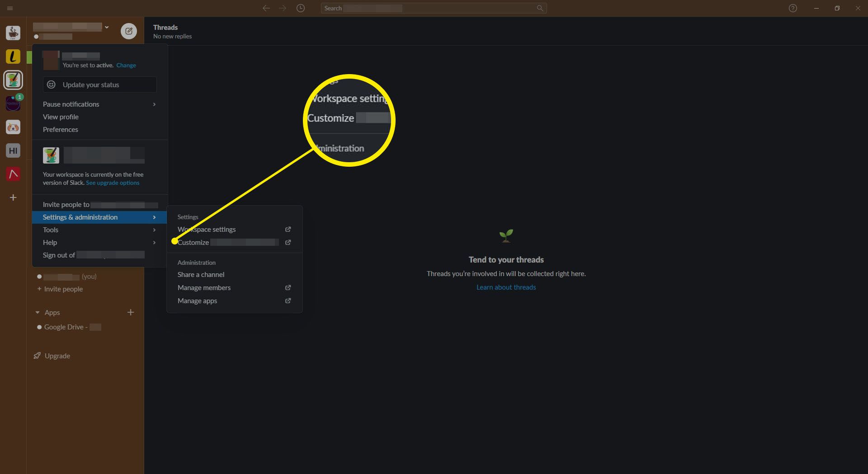
Task: Click the Learn about threads link
Action: pyautogui.click(x=506, y=287)
